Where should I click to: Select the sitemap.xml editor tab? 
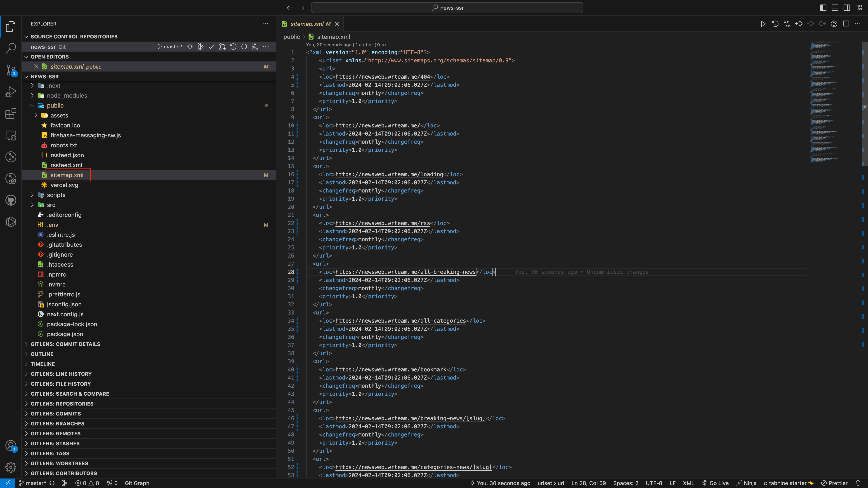pyautogui.click(x=307, y=24)
